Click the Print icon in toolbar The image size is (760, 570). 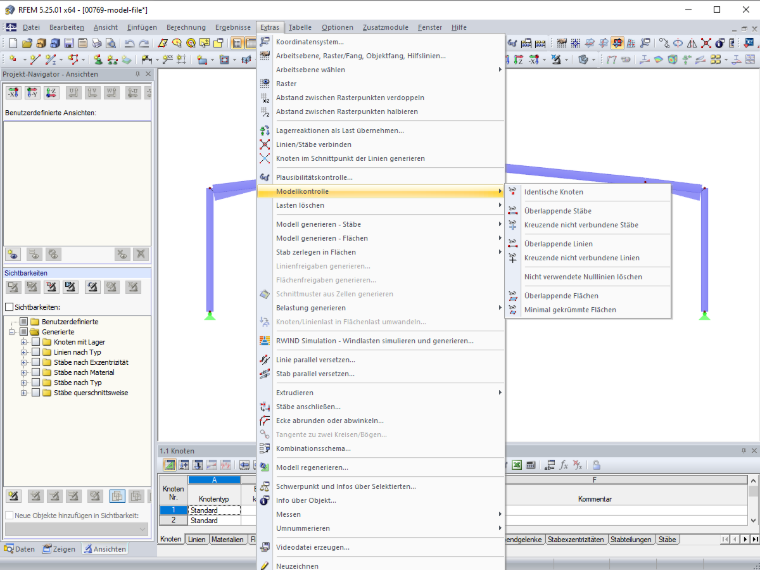tap(97, 44)
